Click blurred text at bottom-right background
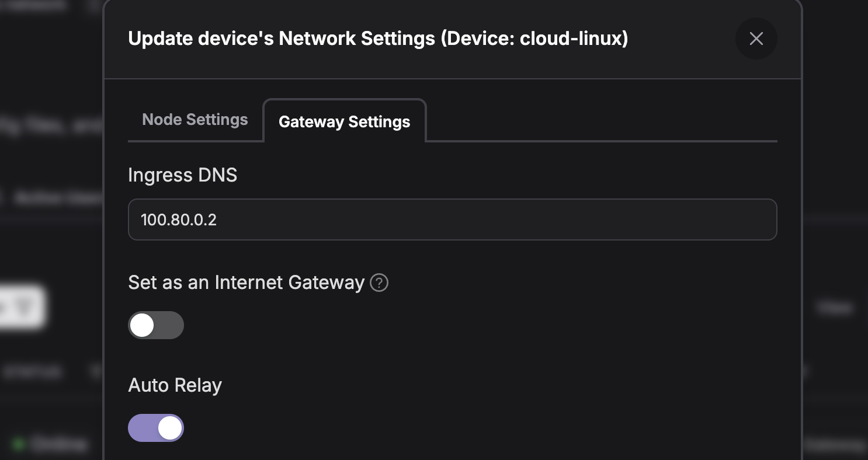The image size is (868, 460). (835, 445)
